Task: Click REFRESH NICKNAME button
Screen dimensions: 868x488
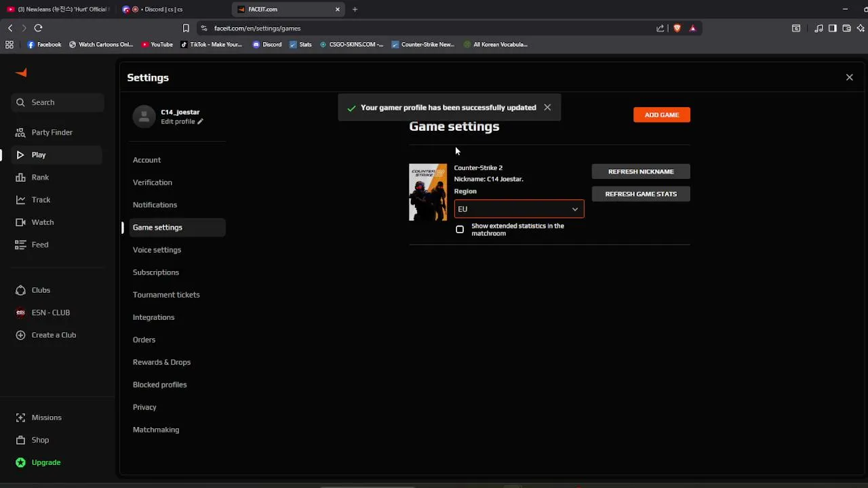Action: point(641,171)
